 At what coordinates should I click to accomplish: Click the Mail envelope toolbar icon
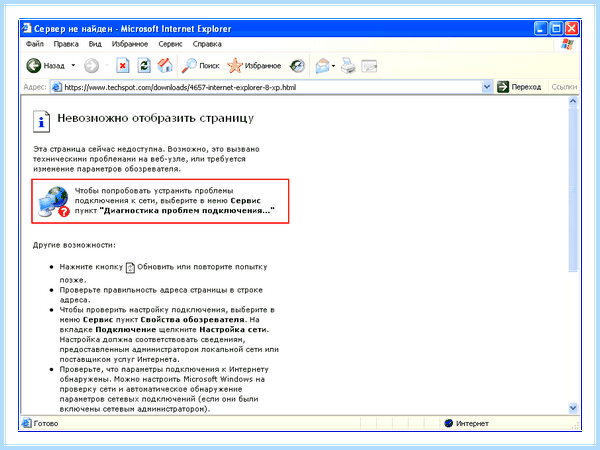(x=322, y=66)
